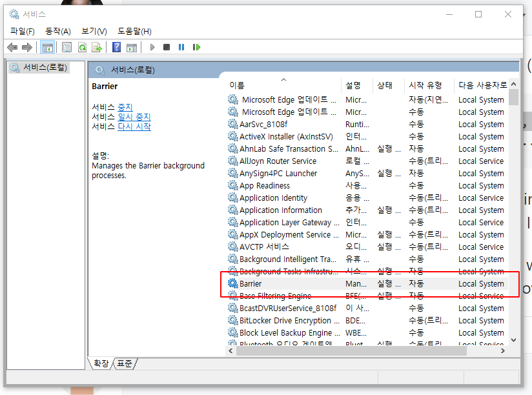
Task: Open the 보기(V) menu
Action: tap(94, 31)
